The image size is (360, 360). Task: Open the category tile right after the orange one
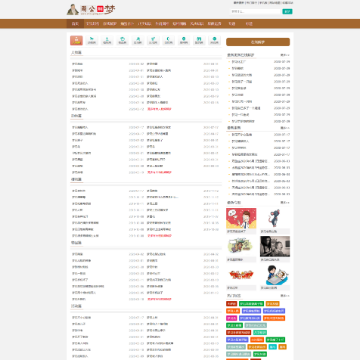(x=92, y=40)
